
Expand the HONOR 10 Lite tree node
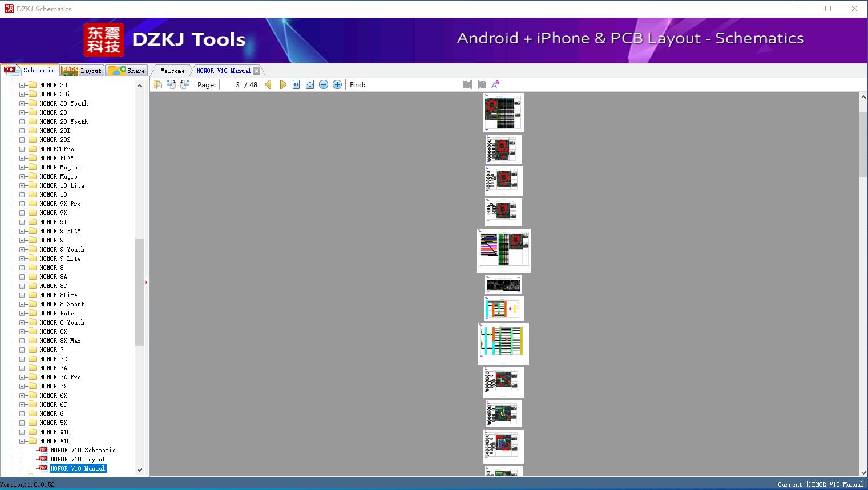click(x=22, y=185)
